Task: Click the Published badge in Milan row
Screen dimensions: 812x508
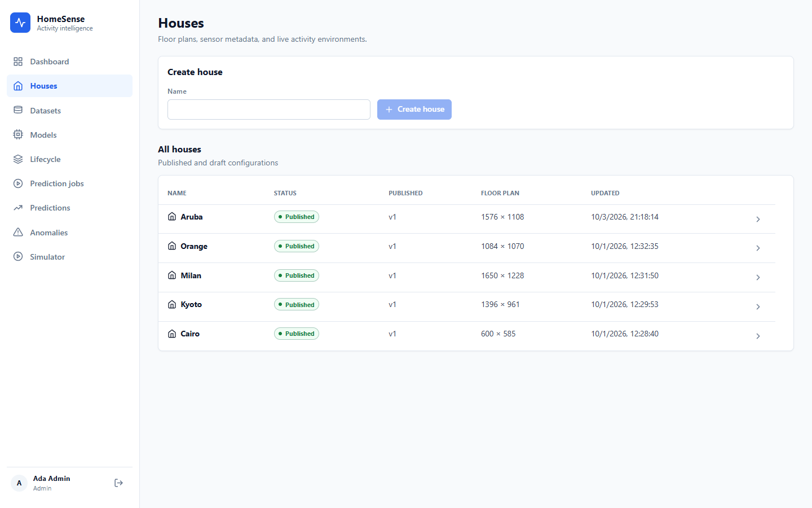Action: click(x=297, y=275)
